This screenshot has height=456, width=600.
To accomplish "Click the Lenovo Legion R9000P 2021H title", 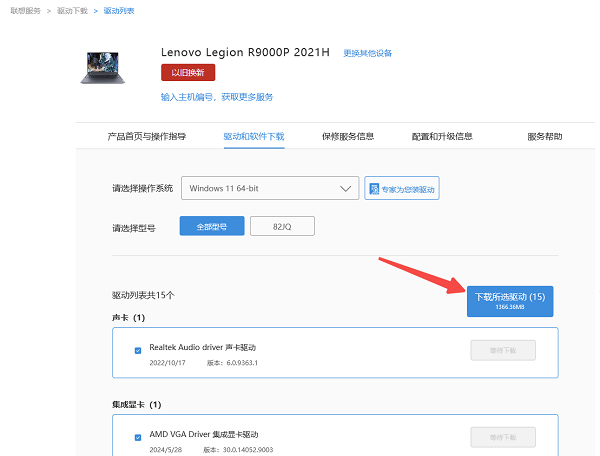I will coord(245,52).
